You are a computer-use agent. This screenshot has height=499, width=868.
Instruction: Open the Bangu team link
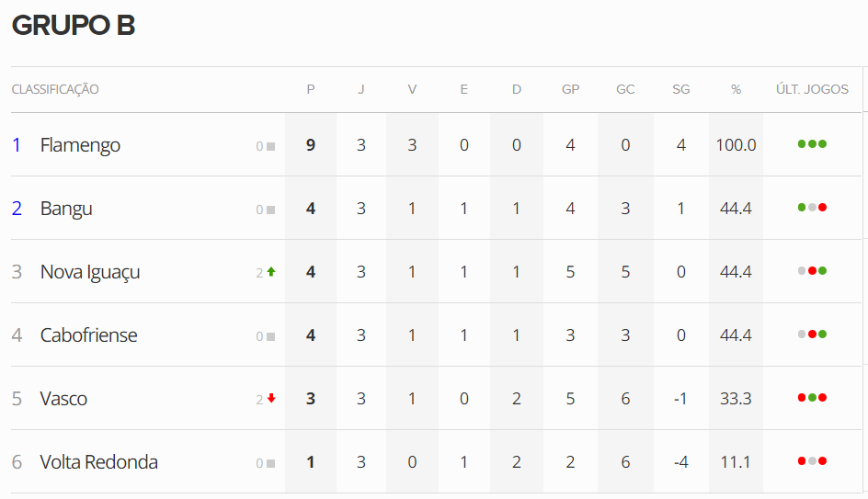tap(66, 209)
